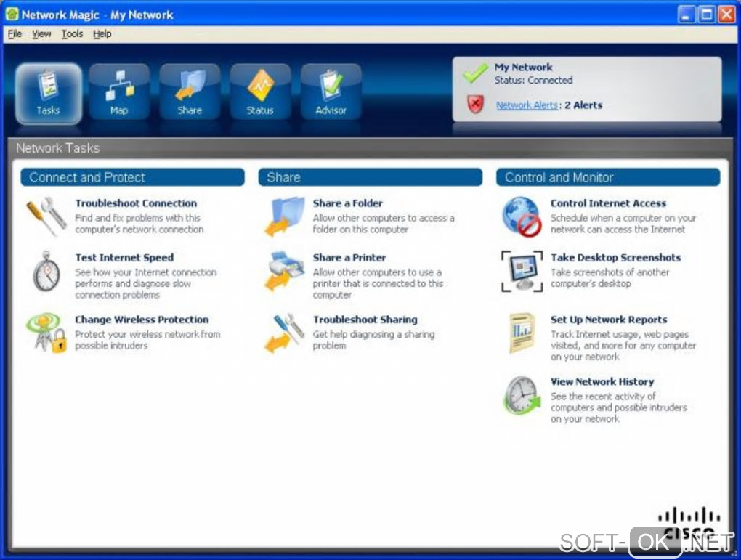Choose the Share a Folder task
The height and width of the screenshot is (560, 741).
(x=348, y=203)
